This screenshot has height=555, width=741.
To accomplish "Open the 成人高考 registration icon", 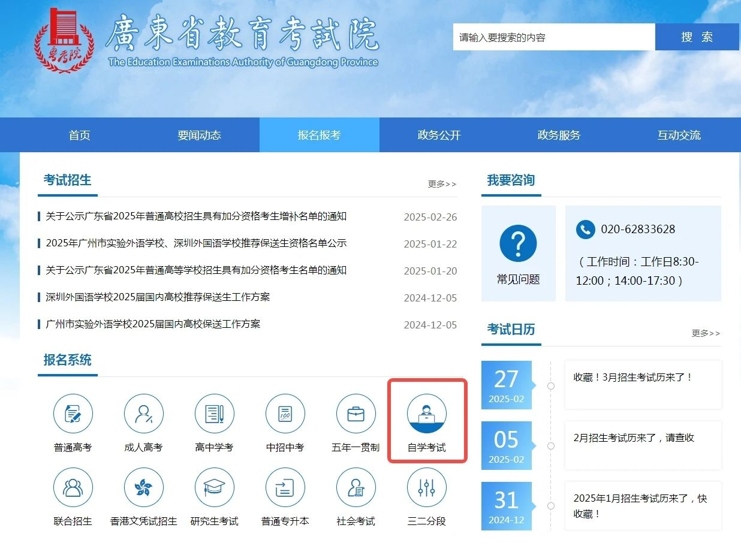I will coord(144,414).
